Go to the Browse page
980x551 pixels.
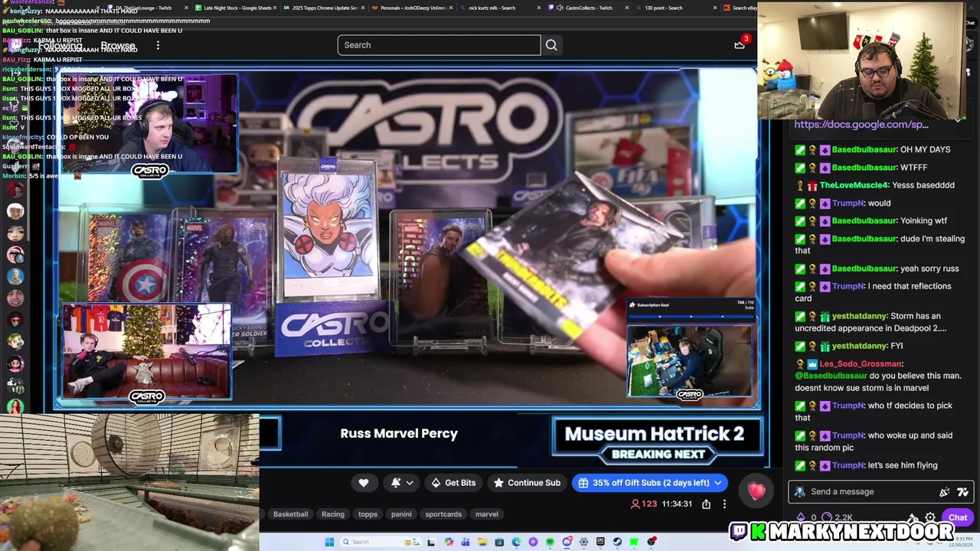[x=118, y=45]
